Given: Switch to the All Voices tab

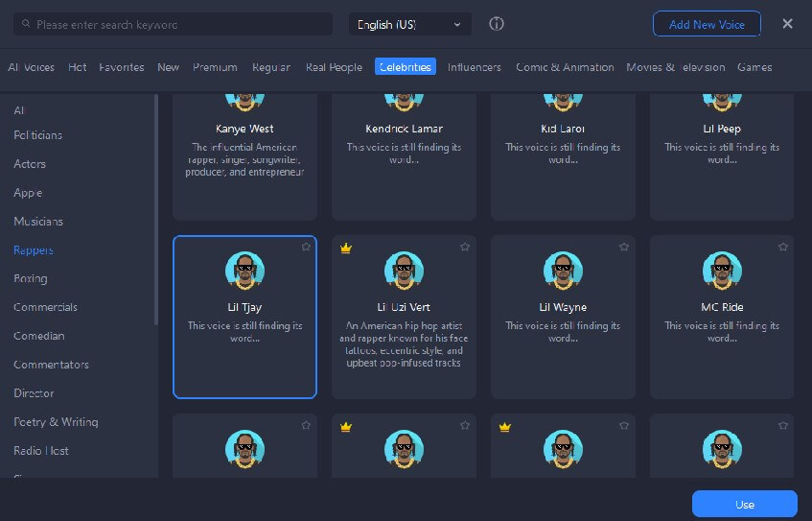Looking at the screenshot, I should tap(31, 67).
